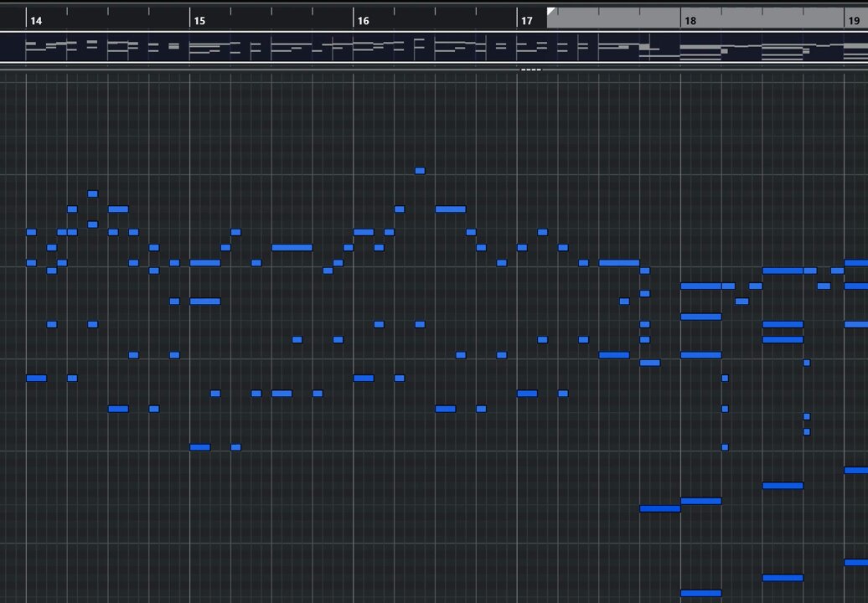Select the highest-pitched note in bar 16
The width and height of the screenshot is (868, 603).
(420, 171)
